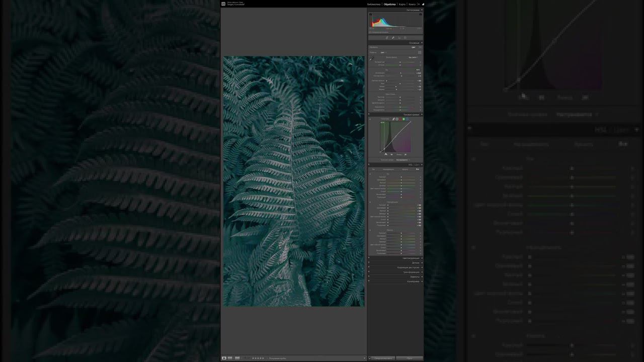The width and height of the screenshot is (644, 362).
Task: Collapse the Тоновая кривая panel triangle
Action: point(422,115)
